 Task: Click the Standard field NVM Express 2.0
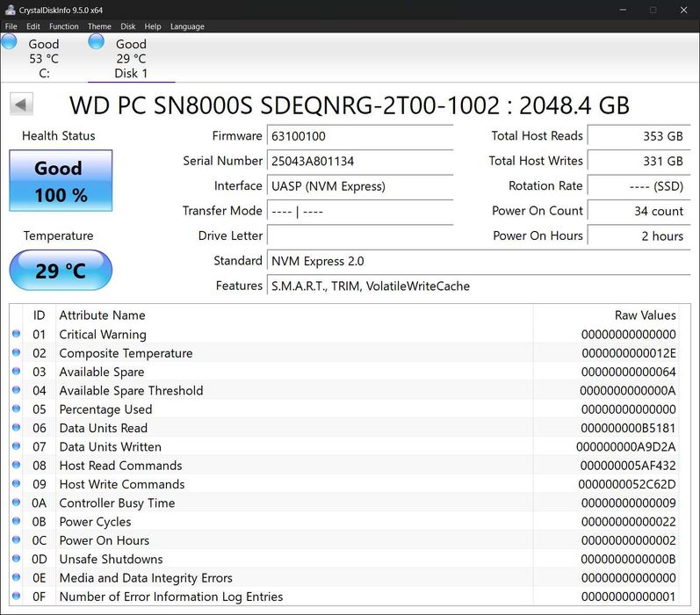[x=479, y=261]
